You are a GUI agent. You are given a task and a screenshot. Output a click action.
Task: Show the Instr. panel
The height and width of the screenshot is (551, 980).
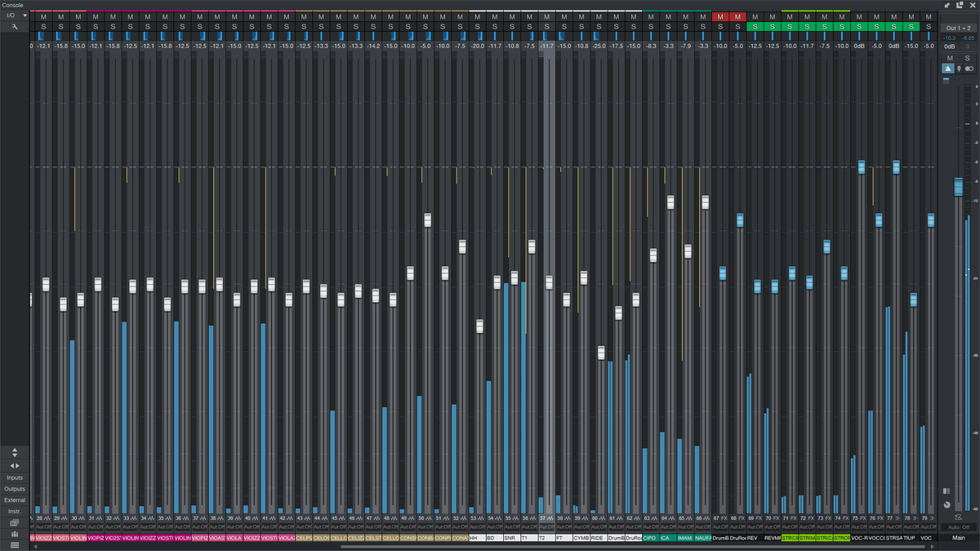(15, 511)
